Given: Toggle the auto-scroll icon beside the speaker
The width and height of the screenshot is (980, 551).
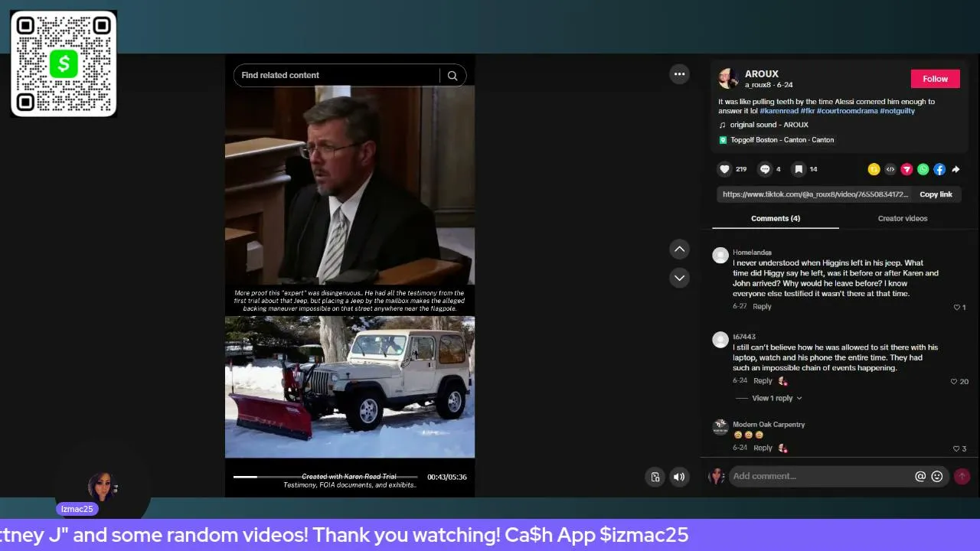Looking at the screenshot, I should pos(655,477).
